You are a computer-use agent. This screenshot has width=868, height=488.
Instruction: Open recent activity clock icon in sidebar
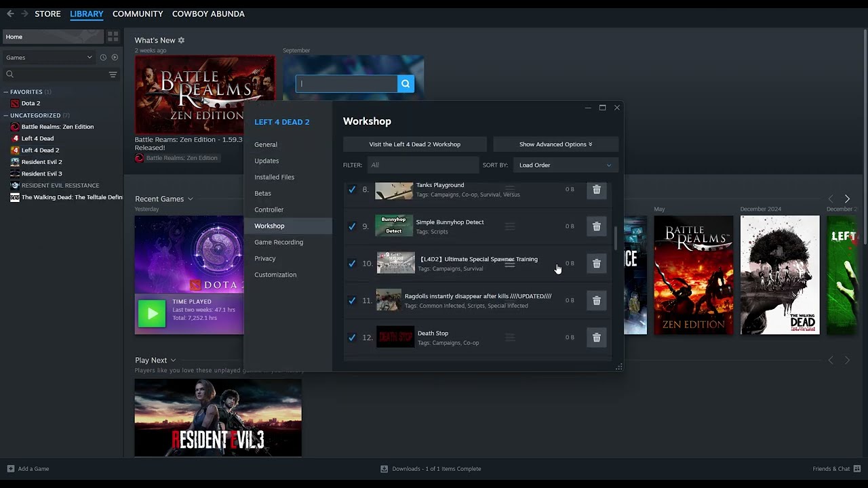pos(103,58)
